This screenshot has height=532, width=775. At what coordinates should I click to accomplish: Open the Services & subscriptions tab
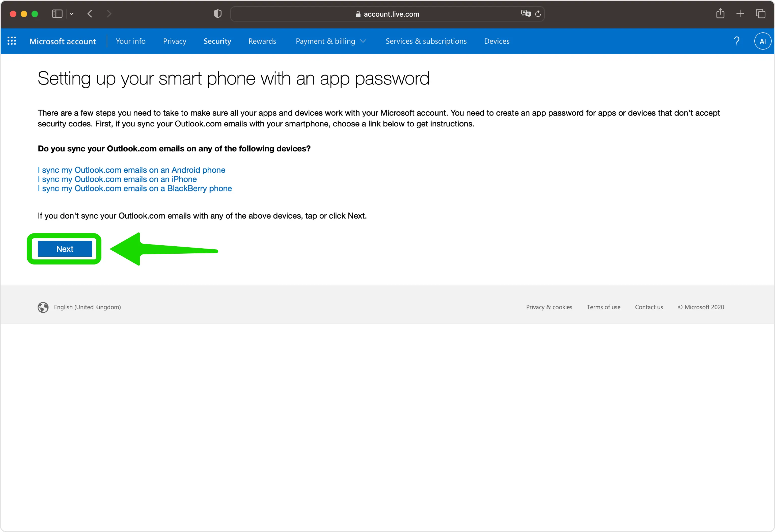click(426, 41)
